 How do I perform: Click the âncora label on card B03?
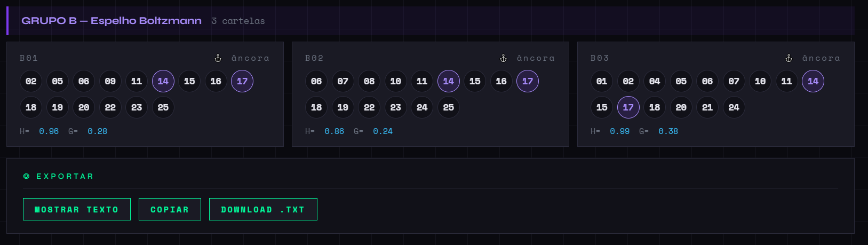coord(821,58)
